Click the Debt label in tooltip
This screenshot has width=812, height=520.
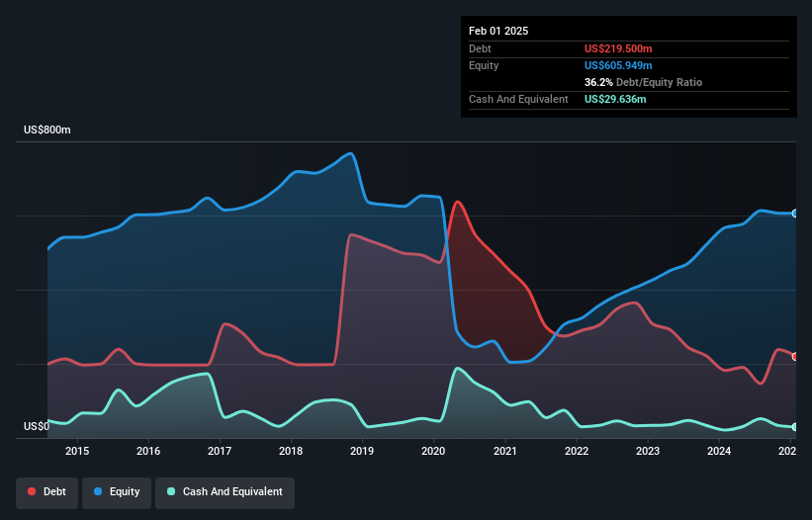(x=480, y=48)
